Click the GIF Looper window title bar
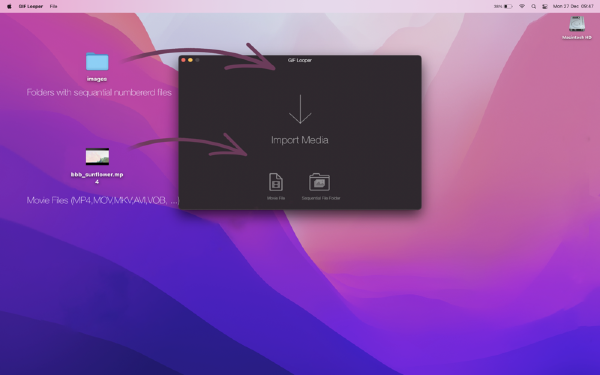 click(300, 60)
